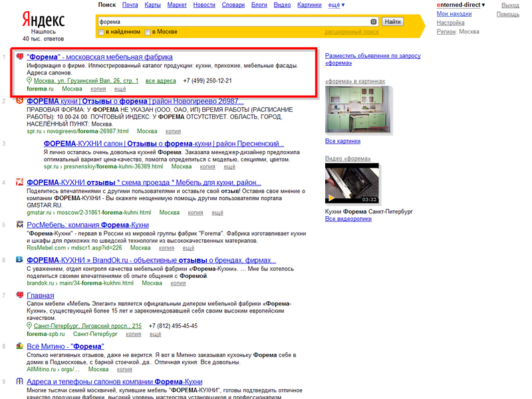Screen dimensions: 532x399
Task: Open Помощь help link
Action: (508, 14)
